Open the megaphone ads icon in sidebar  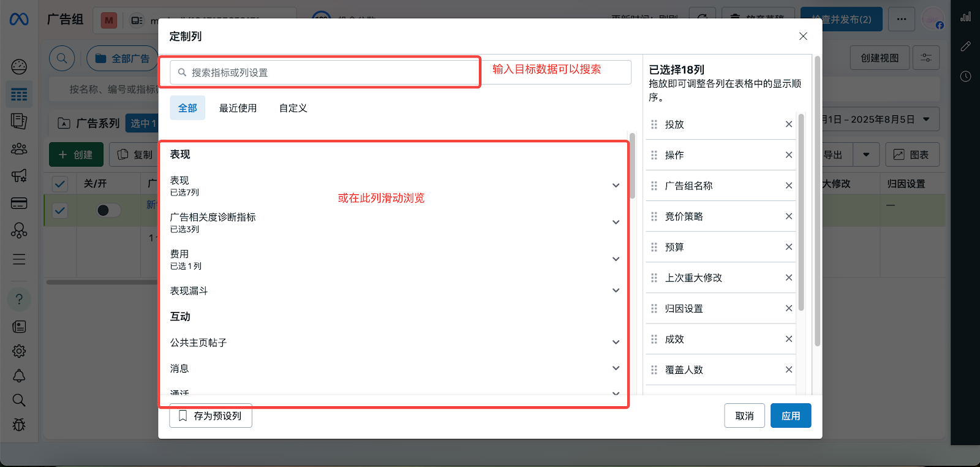pyautogui.click(x=19, y=176)
